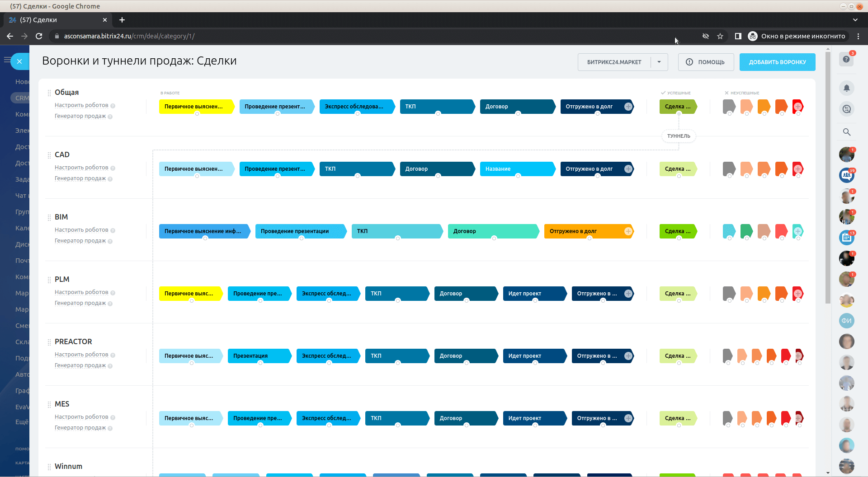Open a new browser tab
The height and width of the screenshot is (477, 868).
click(x=122, y=20)
